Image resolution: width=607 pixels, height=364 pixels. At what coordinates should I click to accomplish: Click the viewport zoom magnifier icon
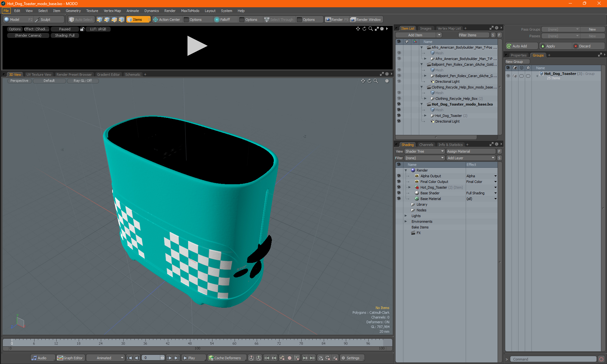pos(376,81)
